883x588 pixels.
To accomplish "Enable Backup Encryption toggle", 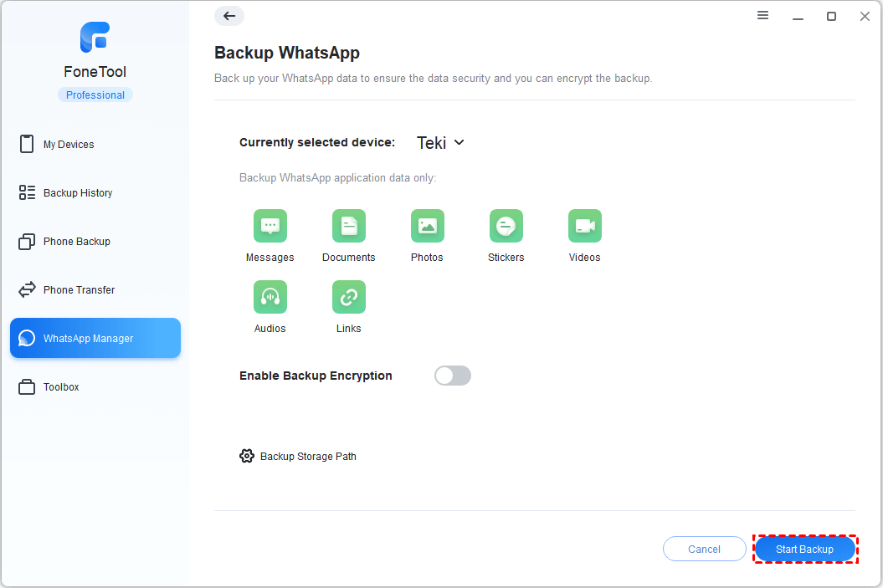I will (452, 376).
